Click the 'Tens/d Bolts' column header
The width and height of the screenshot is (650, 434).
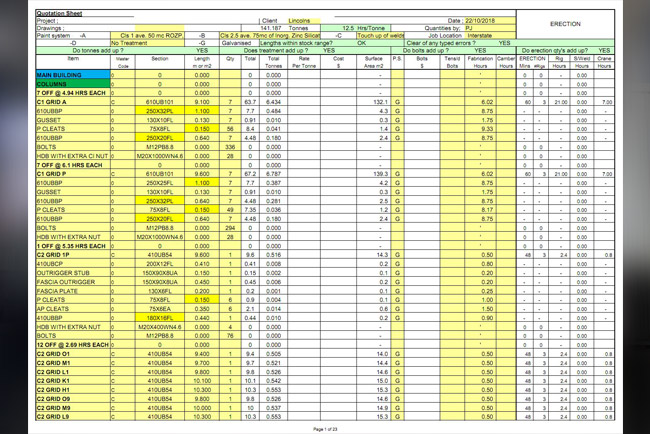coord(452,62)
